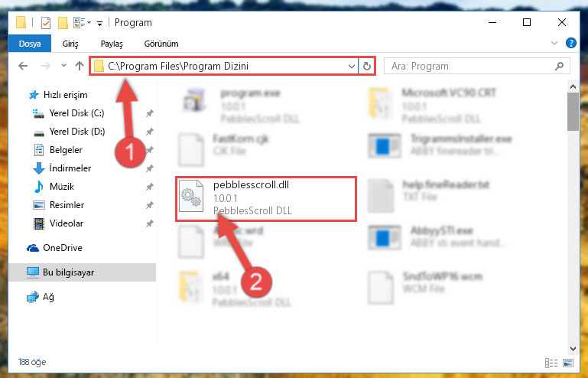Image resolution: width=588 pixels, height=378 pixels.
Task: Open the recent locations dropdown arrow
Action: pyautogui.click(x=63, y=66)
